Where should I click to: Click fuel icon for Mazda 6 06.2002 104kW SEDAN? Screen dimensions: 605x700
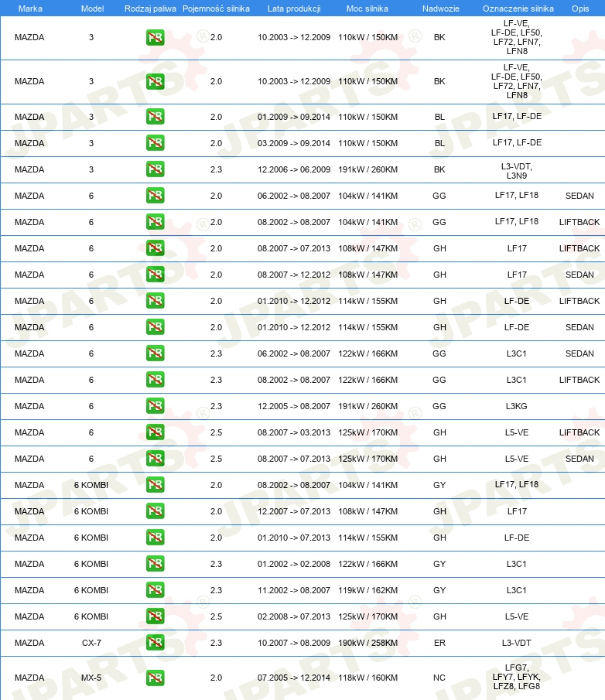(x=155, y=196)
